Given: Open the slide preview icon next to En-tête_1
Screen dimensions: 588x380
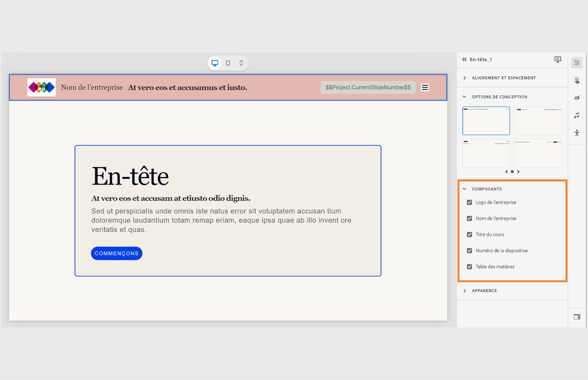Looking at the screenshot, I should point(557,59).
